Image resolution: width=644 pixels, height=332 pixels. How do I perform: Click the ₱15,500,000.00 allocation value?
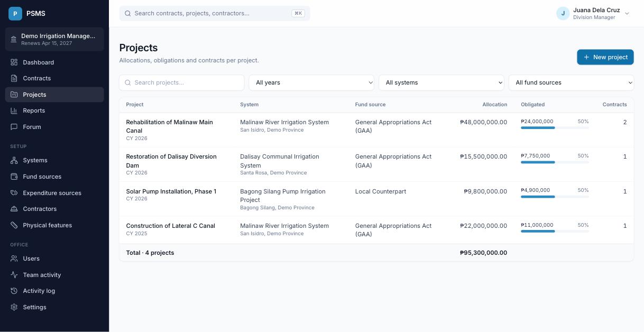(483, 156)
